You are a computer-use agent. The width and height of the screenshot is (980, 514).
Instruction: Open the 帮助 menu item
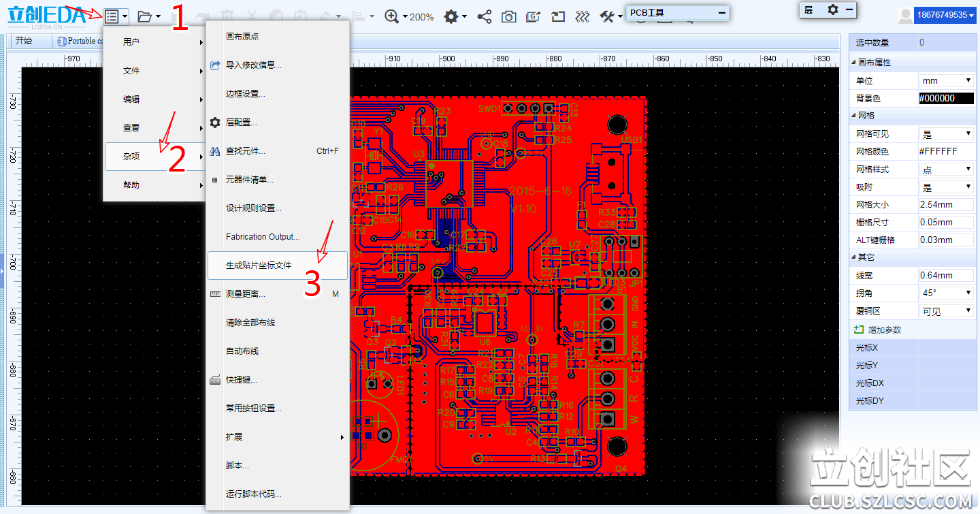pyautogui.click(x=155, y=185)
